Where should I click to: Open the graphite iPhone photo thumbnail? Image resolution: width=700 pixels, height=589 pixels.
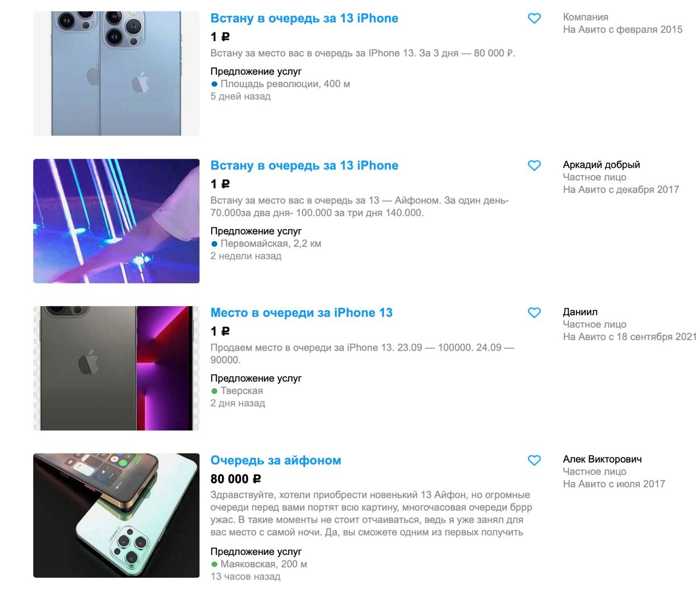point(116,368)
